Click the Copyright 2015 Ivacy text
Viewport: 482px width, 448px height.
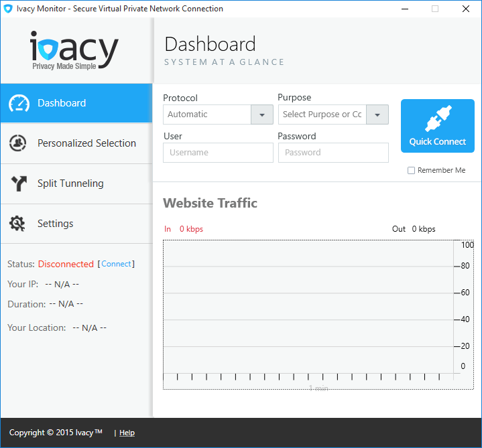click(56, 433)
